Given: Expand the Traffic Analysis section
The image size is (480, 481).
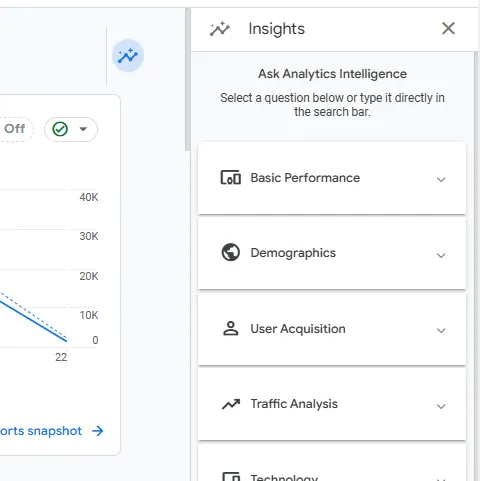Looking at the screenshot, I should 441,406.
